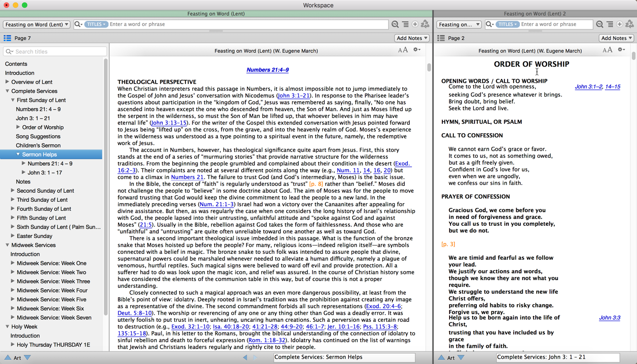The height and width of the screenshot is (364, 637).
Task: Collapse Midweek Services section
Action: pyautogui.click(x=7, y=245)
